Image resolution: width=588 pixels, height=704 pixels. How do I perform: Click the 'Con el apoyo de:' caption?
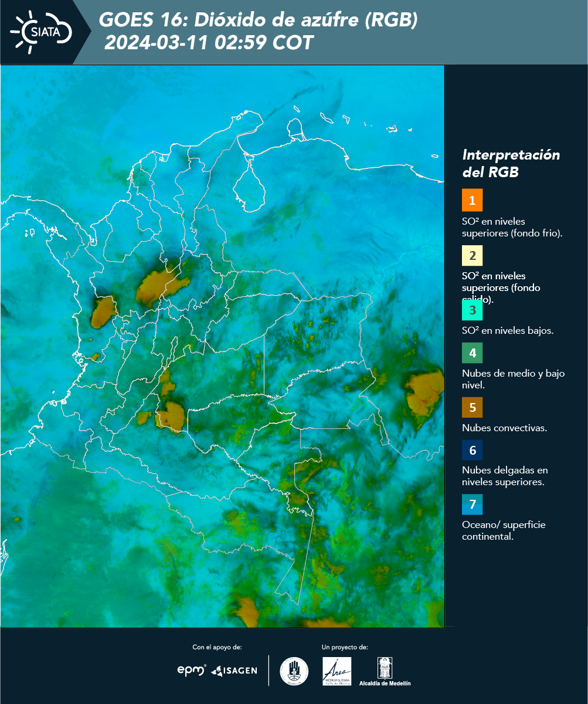point(217,647)
